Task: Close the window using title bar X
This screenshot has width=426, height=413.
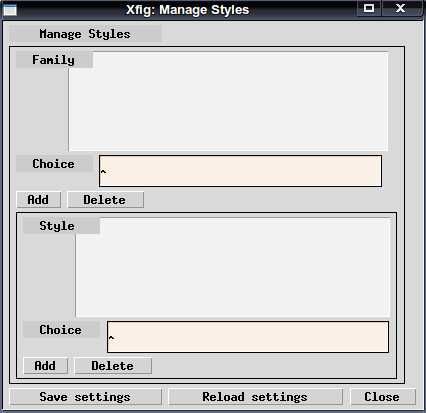Action: (400, 8)
